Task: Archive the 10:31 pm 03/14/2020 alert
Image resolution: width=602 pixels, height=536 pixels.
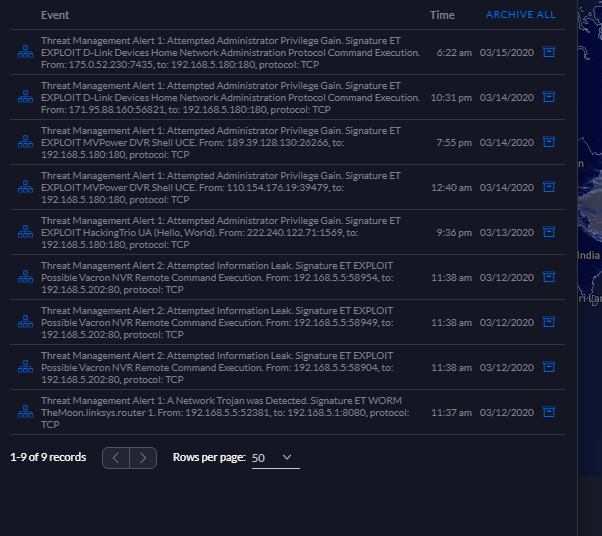Action: 549,97
